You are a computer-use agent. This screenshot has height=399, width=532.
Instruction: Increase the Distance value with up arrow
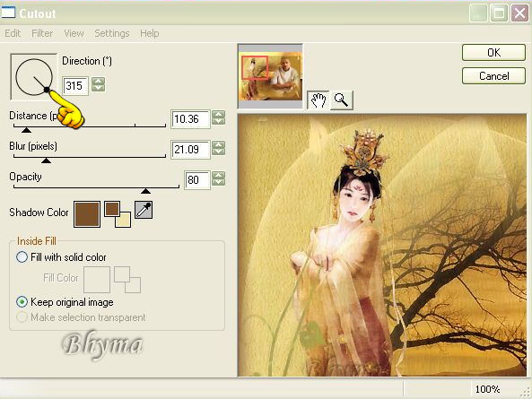[x=219, y=114]
